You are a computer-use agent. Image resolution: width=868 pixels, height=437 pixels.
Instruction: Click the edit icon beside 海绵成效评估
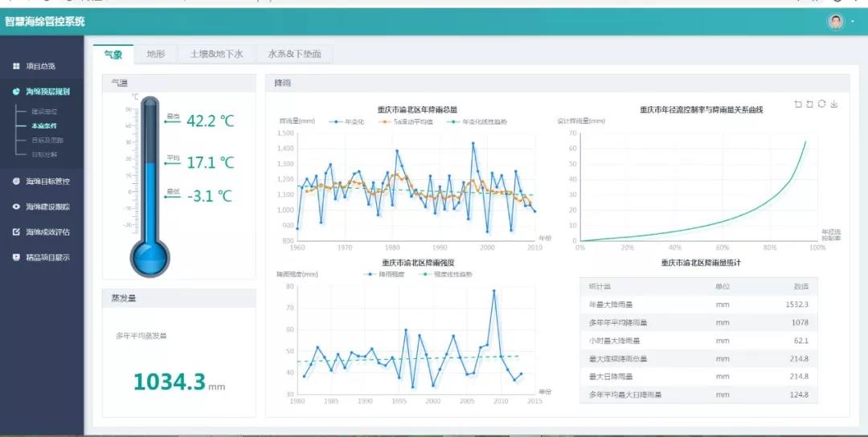click(16, 232)
